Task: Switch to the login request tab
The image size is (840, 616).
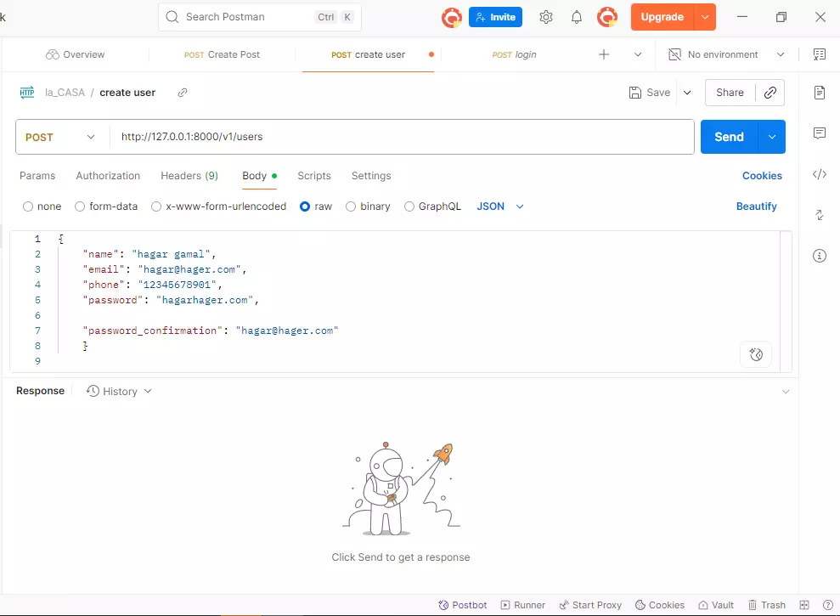Action: (x=514, y=54)
